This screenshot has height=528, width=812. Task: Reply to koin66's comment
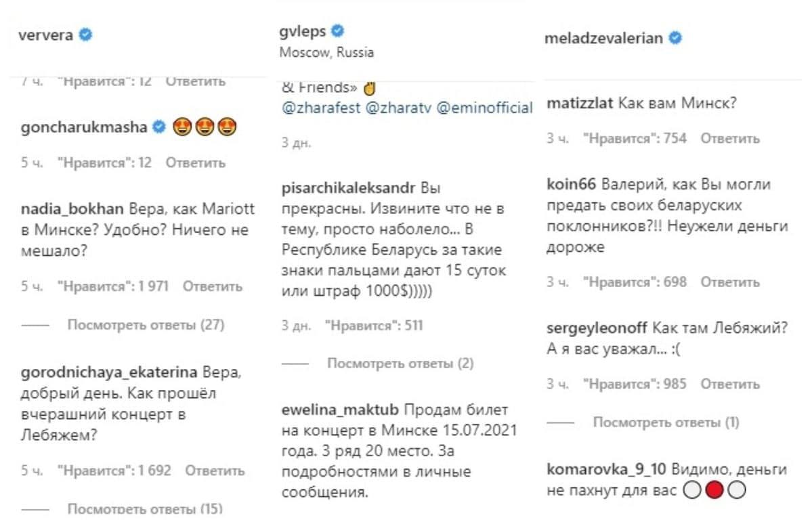tap(729, 282)
